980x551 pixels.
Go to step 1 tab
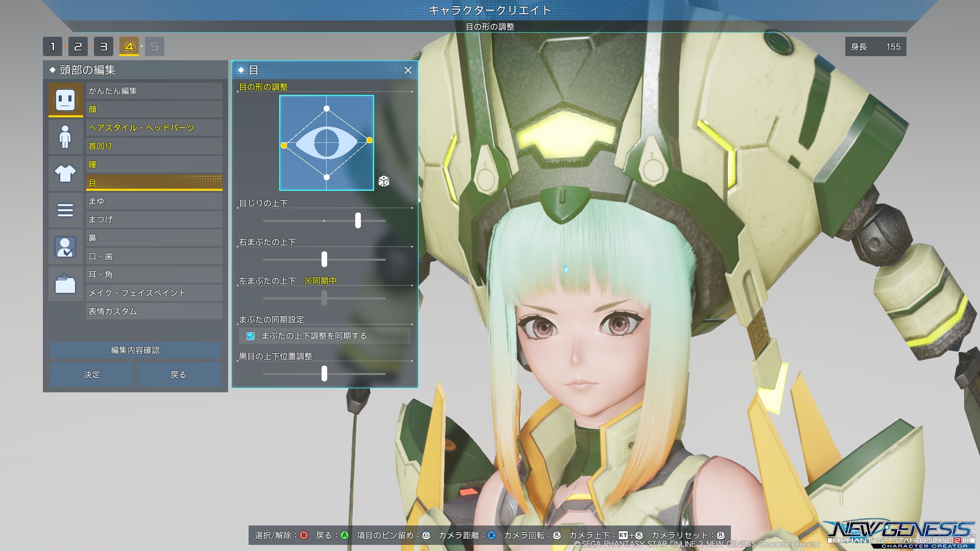coord(53,47)
